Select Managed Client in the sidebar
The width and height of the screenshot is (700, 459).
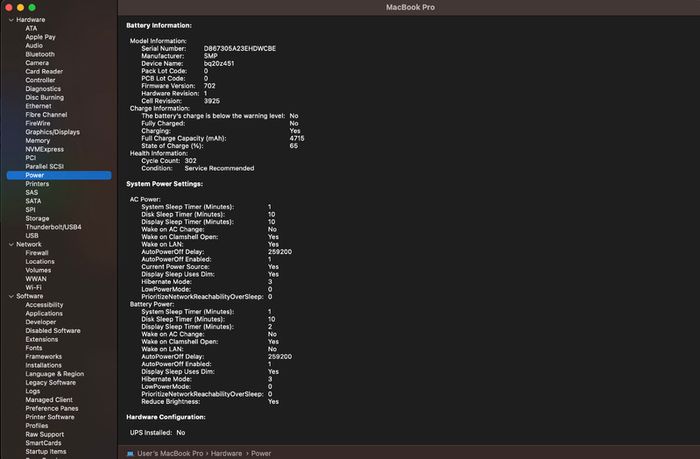49,400
